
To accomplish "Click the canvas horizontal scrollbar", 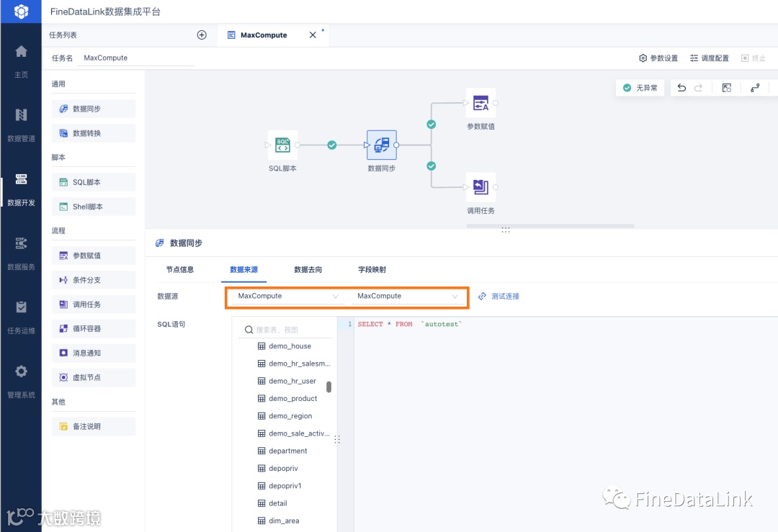I will 550,226.
